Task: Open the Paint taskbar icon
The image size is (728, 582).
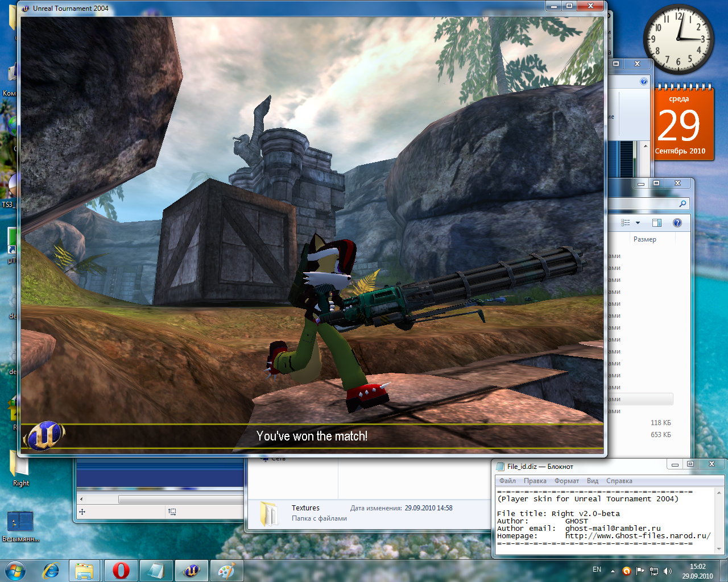Action: point(226,570)
